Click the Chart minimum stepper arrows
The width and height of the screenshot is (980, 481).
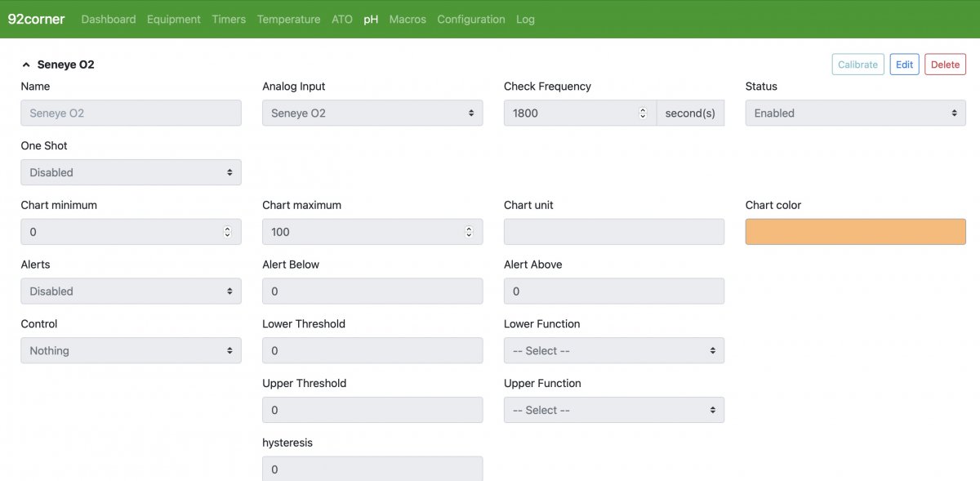coord(227,232)
